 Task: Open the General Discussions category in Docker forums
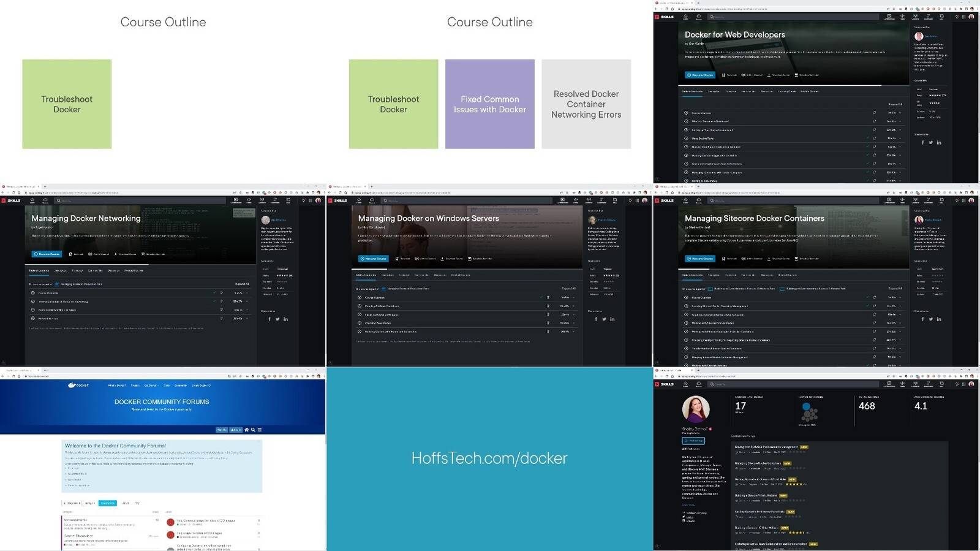[78, 536]
